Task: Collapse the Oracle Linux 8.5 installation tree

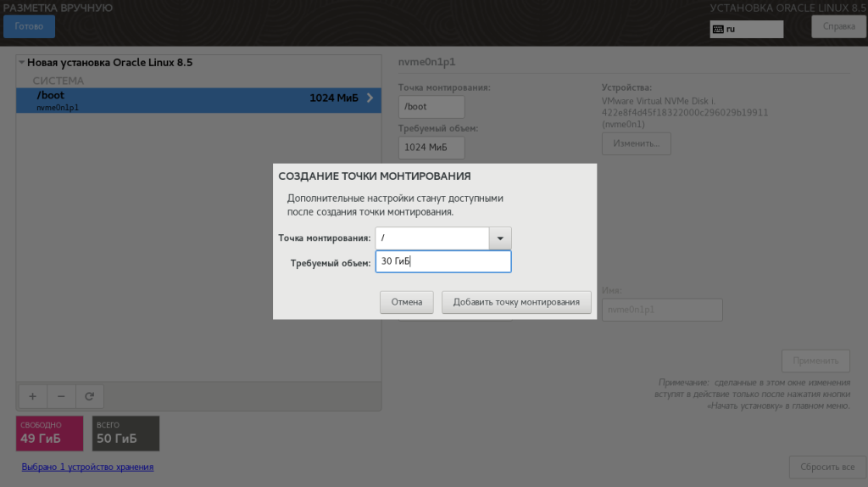Action: click(x=21, y=63)
